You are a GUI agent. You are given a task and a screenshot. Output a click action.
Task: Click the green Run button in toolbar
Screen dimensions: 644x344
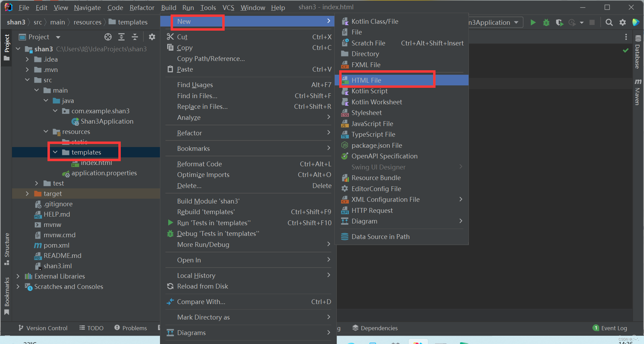pyautogui.click(x=533, y=22)
